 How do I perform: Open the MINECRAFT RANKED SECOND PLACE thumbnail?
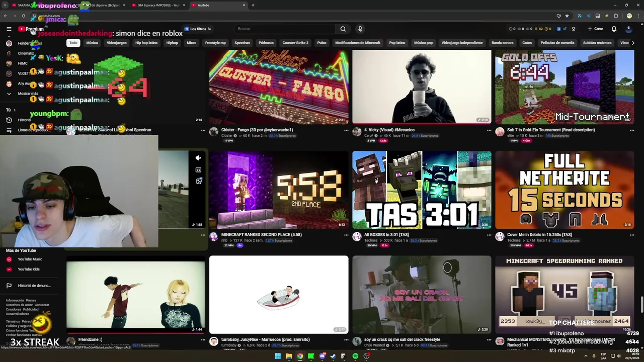[278, 190]
